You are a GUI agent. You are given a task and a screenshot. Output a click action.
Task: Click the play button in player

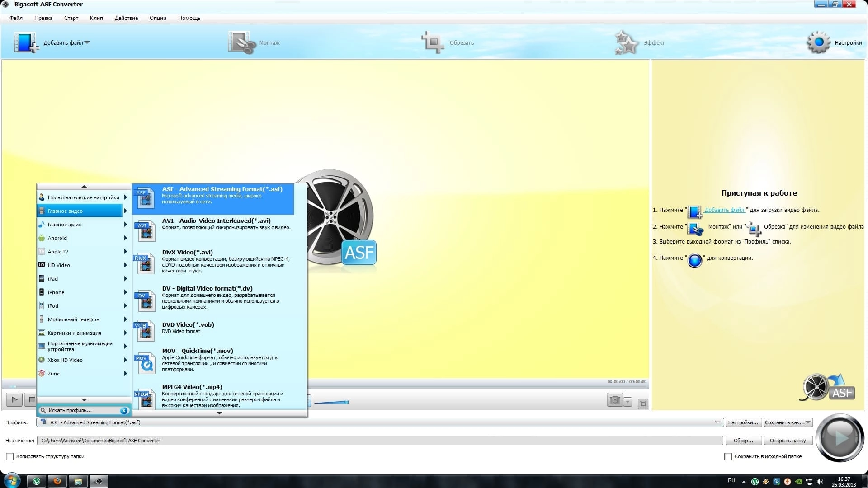click(14, 399)
